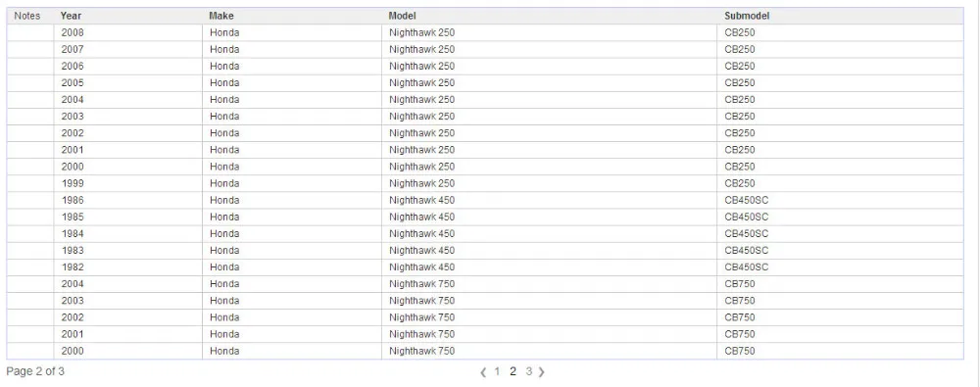Click CB450SC in the 1984 row
This screenshot has height=387, width=980.
point(746,234)
